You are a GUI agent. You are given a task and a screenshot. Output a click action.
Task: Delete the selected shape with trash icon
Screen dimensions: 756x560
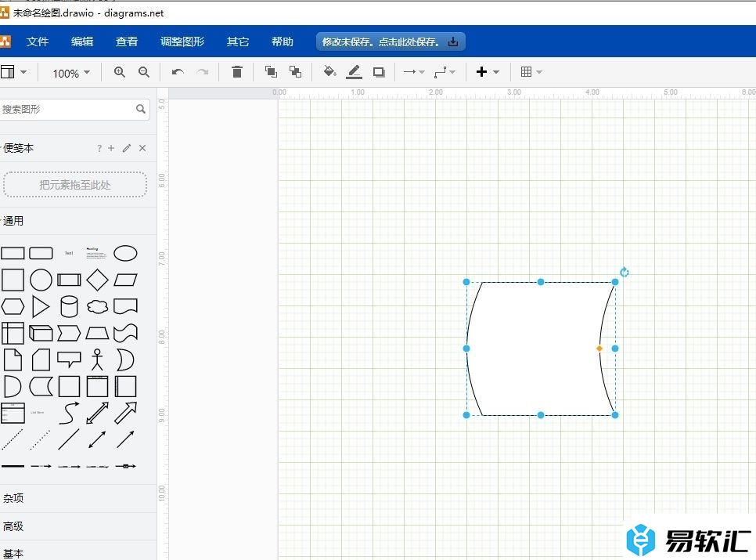click(x=236, y=72)
